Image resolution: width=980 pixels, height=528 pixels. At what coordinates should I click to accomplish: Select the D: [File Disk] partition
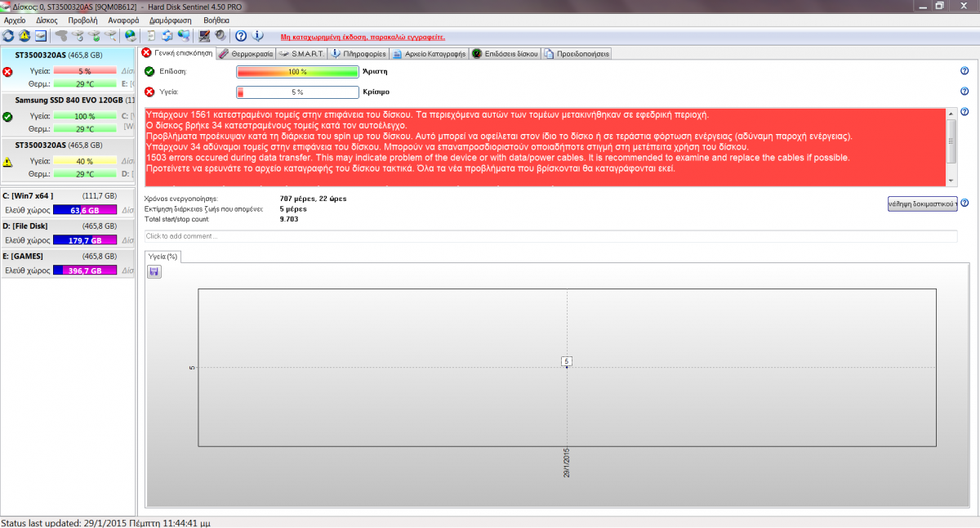(x=69, y=234)
